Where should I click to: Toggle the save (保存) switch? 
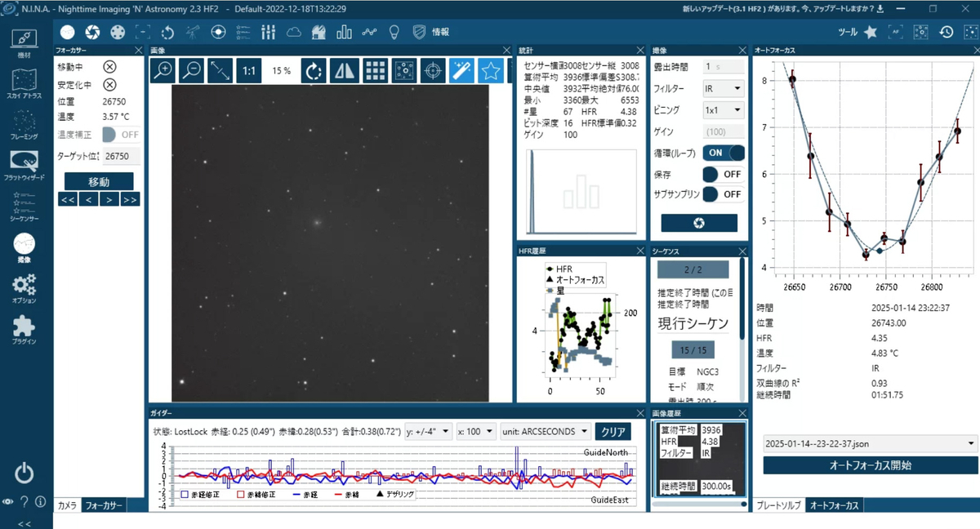[724, 174]
